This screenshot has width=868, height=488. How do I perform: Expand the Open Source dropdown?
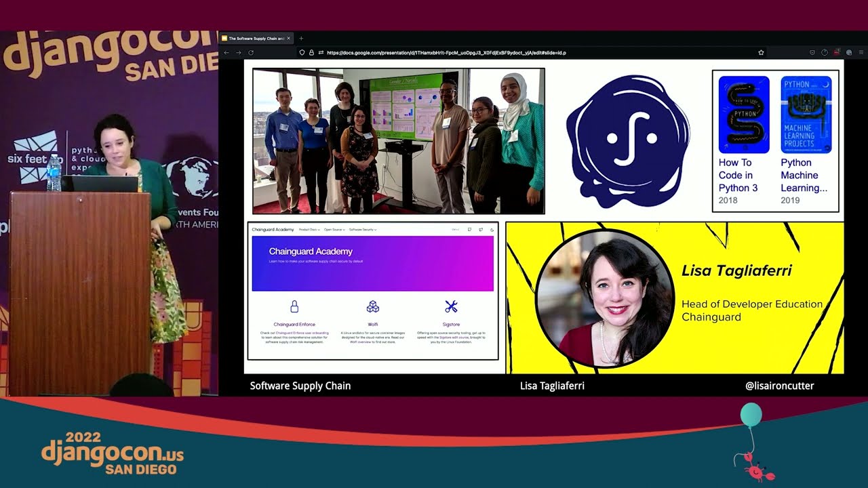coord(334,230)
